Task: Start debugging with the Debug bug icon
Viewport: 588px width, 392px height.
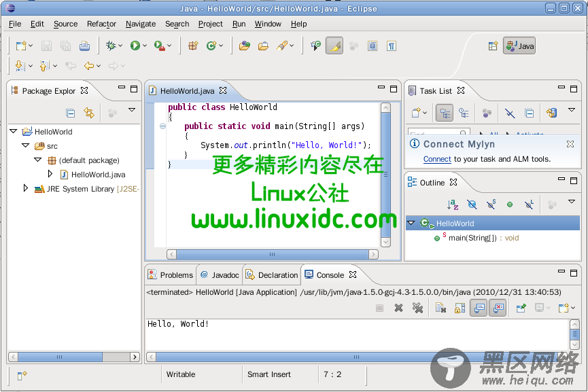Action: pos(111,46)
